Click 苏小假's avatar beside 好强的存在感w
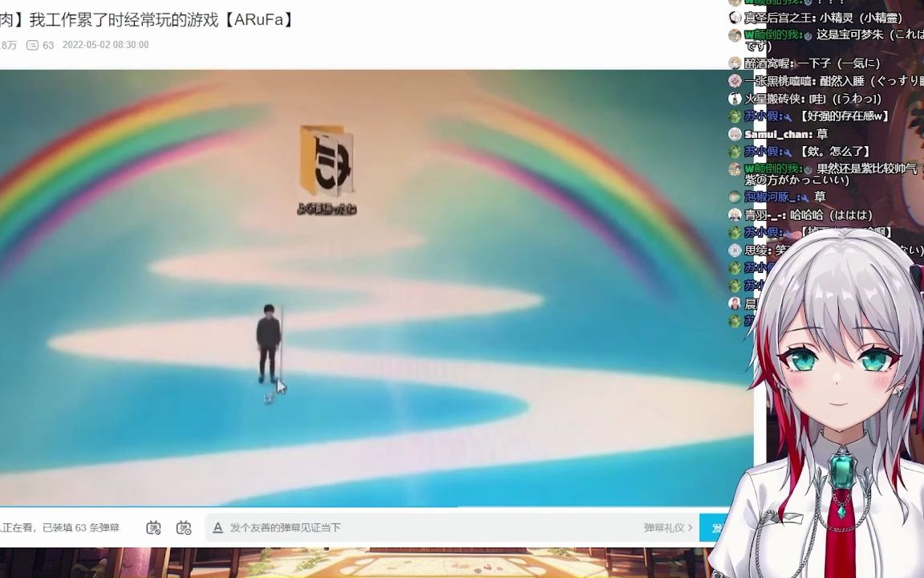 735,116
